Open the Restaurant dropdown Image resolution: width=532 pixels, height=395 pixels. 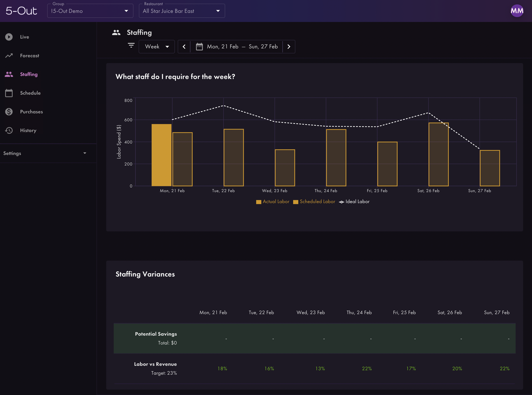(182, 11)
